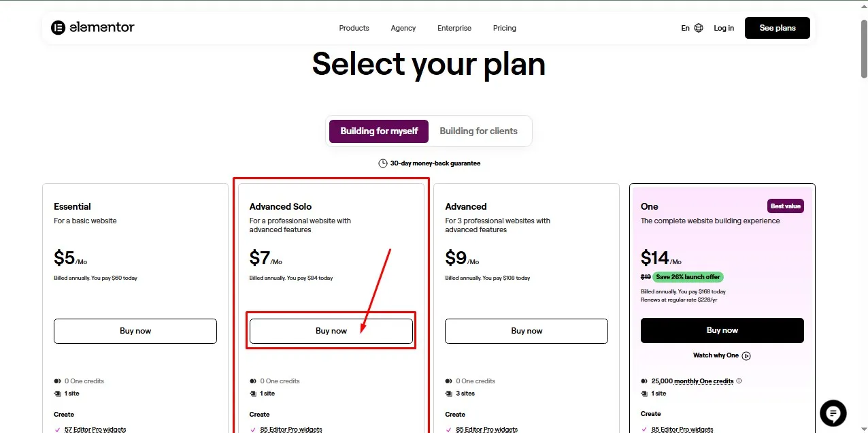Click the "Log in" link

pyautogui.click(x=724, y=28)
